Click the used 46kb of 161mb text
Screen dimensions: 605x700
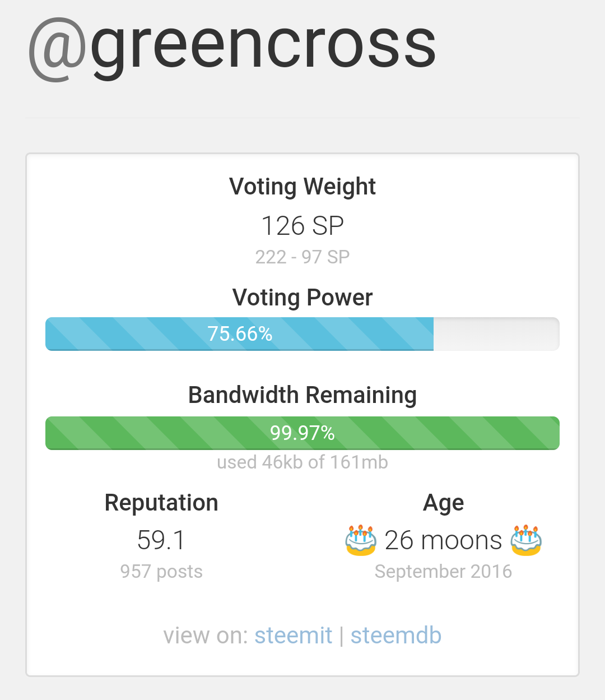click(302, 462)
